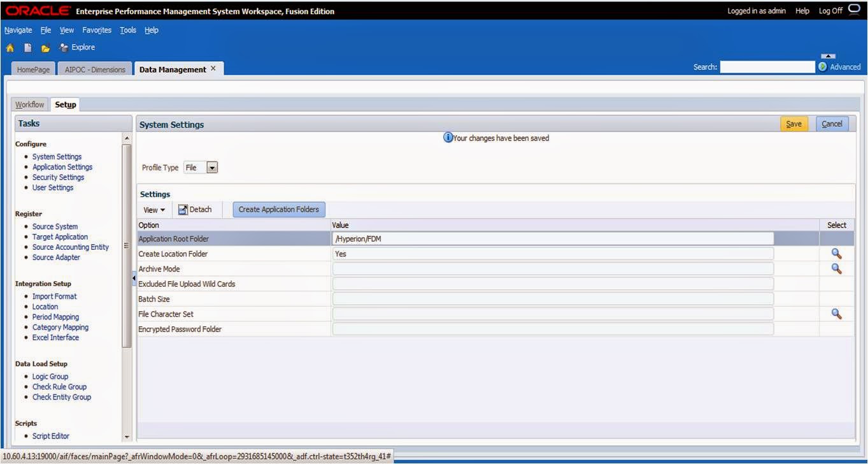Click the info icon beside the saved-changes message
This screenshot has width=868, height=464.
coord(448,138)
